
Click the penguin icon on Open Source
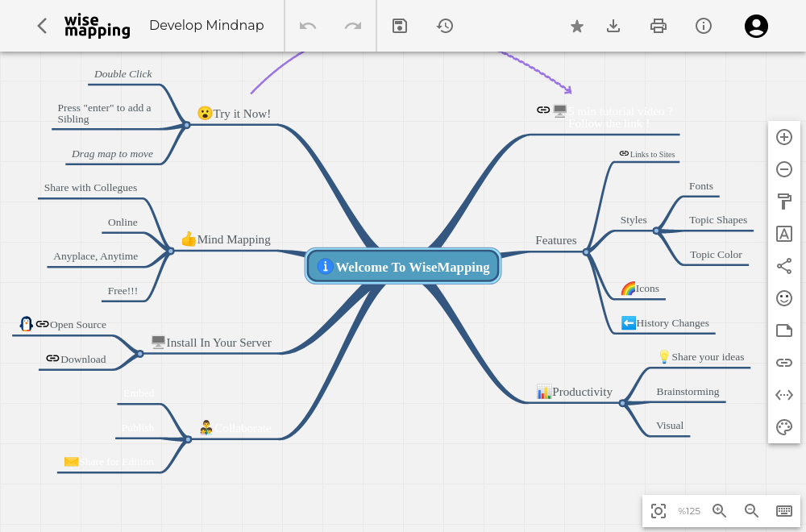point(27,323)
